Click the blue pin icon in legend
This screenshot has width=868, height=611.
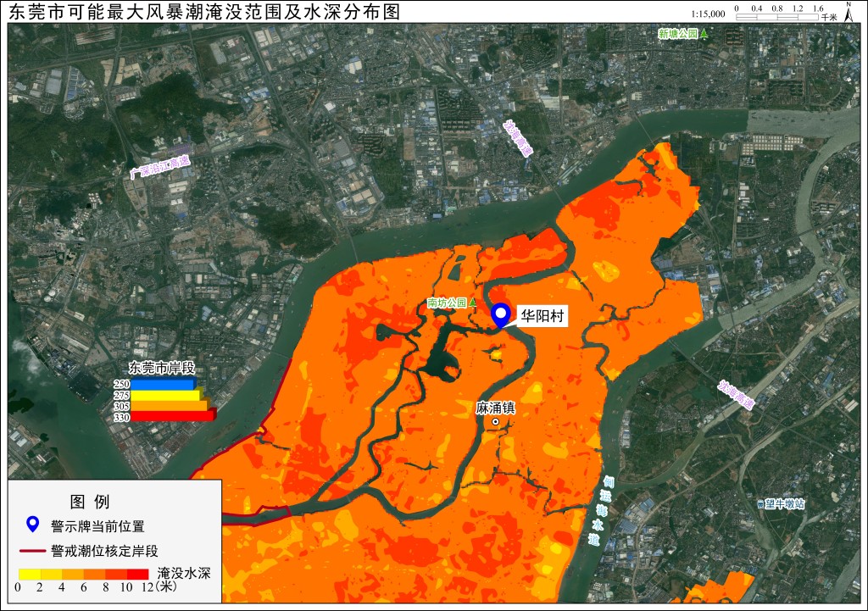tap(33, 524)
